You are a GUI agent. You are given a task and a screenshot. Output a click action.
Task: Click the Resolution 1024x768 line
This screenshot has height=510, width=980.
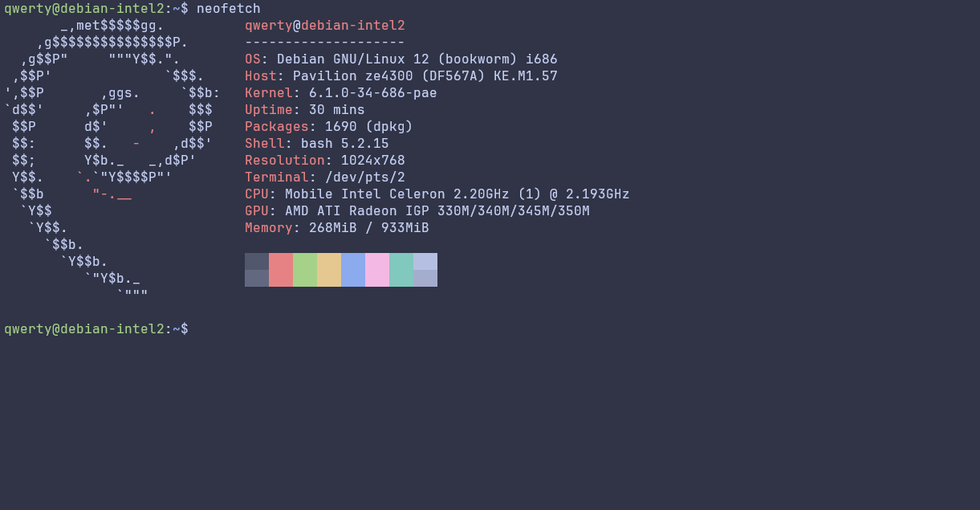pyautogui.click(x=325, y=161)
